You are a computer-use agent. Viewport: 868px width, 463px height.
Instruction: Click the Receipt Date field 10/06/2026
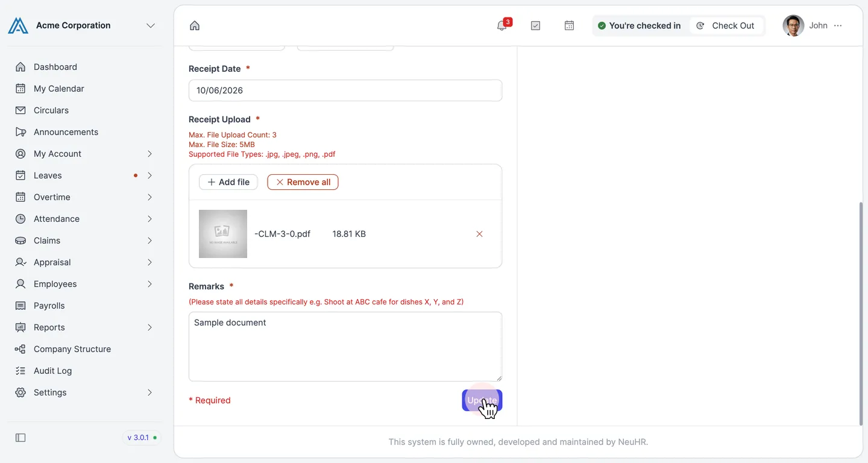click(345, 90)
